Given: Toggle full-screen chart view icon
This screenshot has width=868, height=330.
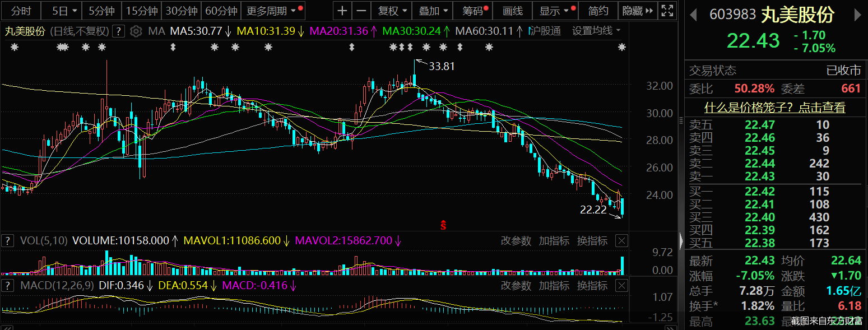Looking at the screenshot, I should 667,11.
